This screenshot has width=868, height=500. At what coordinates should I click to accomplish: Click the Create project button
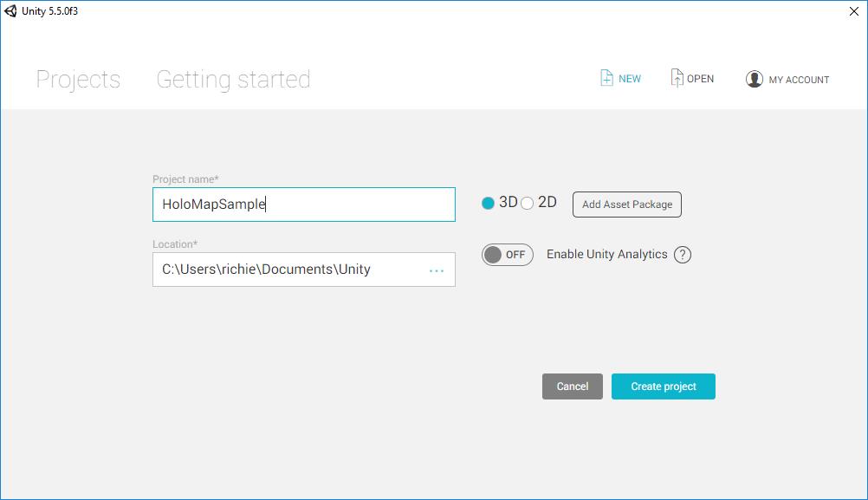click(x=664, y=386)
